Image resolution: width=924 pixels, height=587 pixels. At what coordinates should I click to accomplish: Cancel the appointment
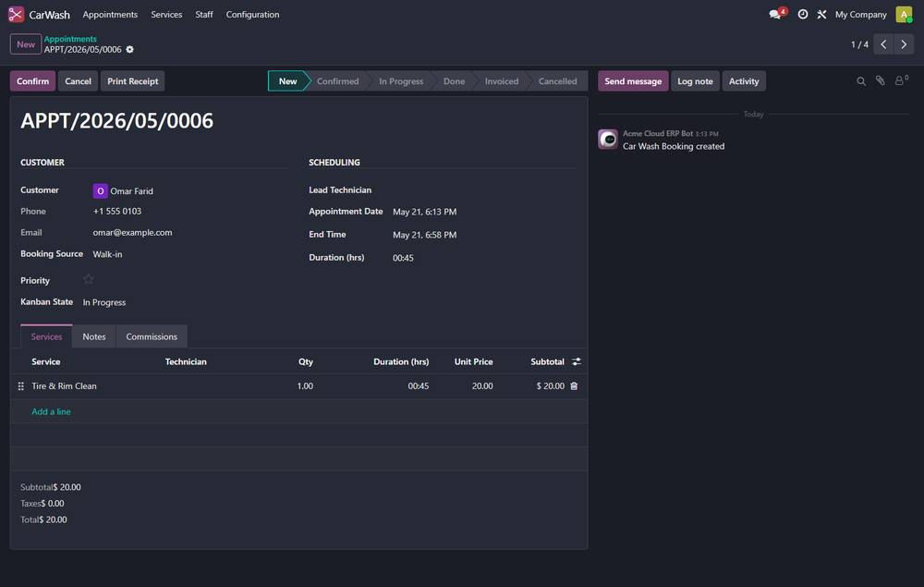(78, 81)
